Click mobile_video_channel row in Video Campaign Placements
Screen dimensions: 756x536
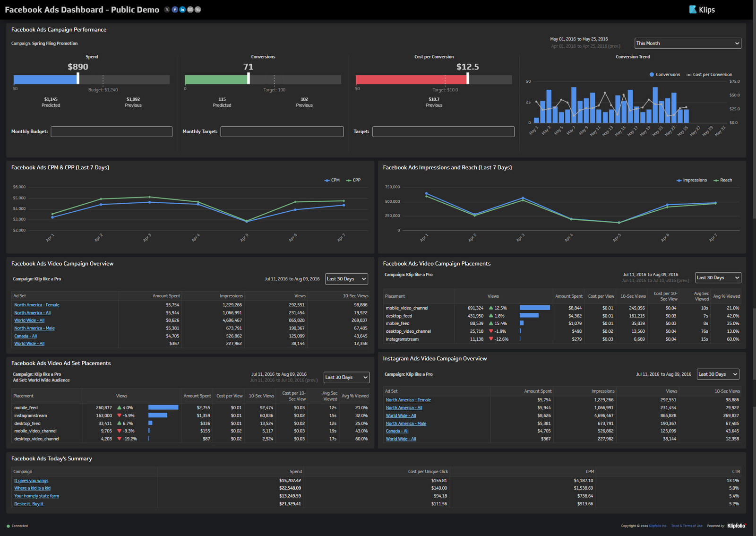[562, 308]
